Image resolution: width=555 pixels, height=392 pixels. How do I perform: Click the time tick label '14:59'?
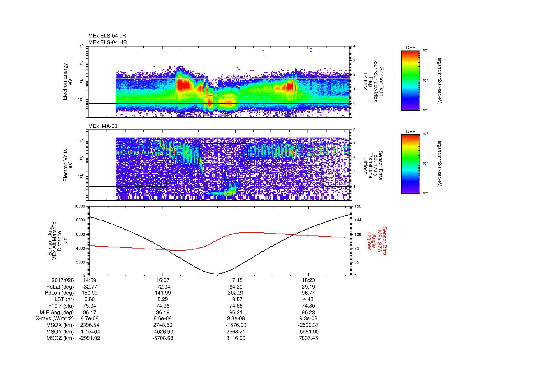click(89, 280)
